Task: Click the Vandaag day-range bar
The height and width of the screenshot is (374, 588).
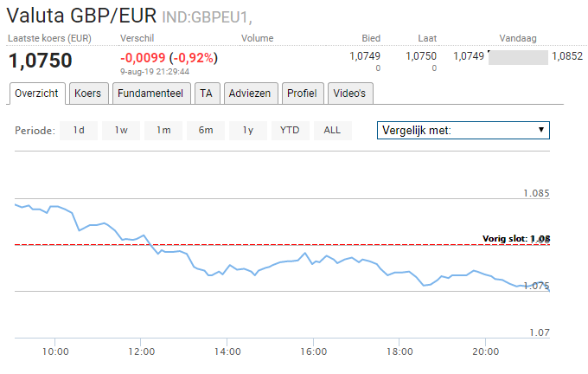Action: 518,58
